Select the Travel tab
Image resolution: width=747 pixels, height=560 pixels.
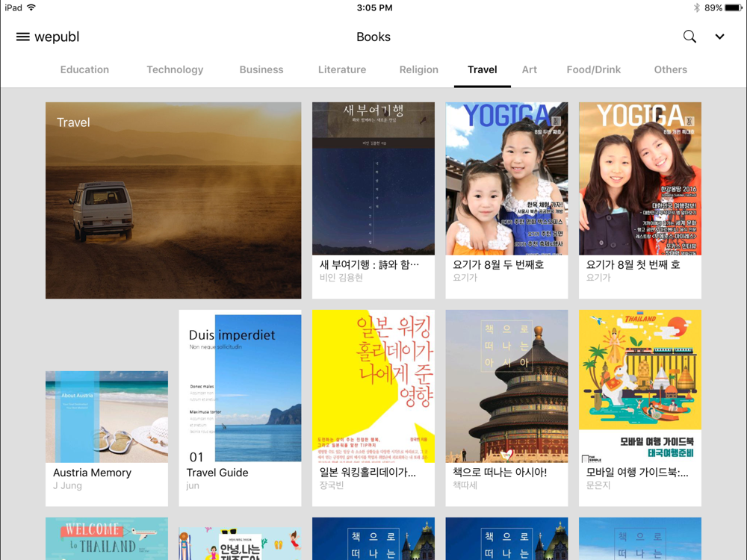coord(482,69)
